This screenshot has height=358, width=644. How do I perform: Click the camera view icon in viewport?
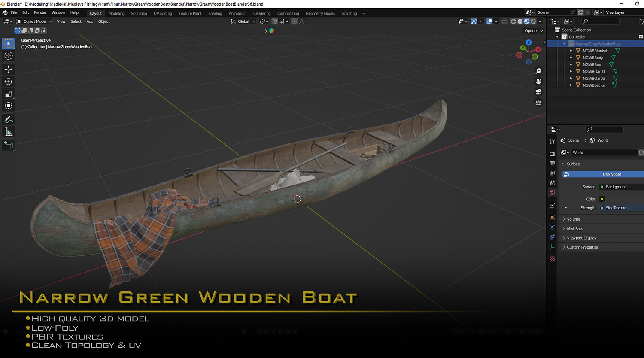point(538,92)
